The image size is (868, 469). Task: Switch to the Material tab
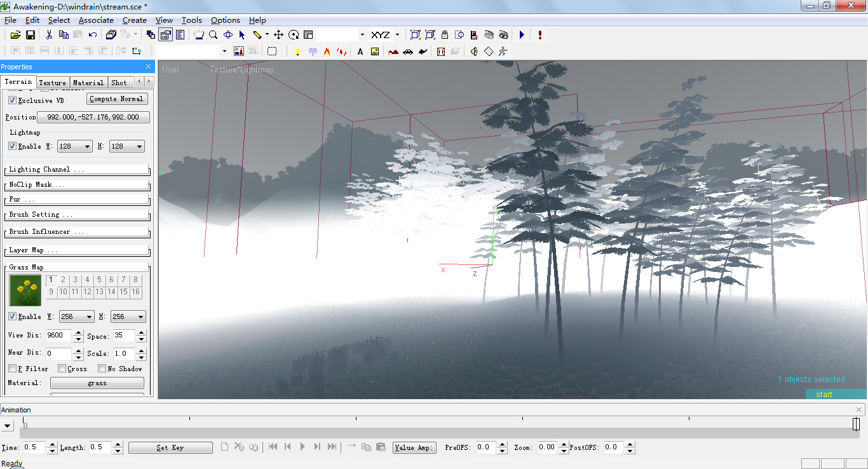tap(88, 82)
